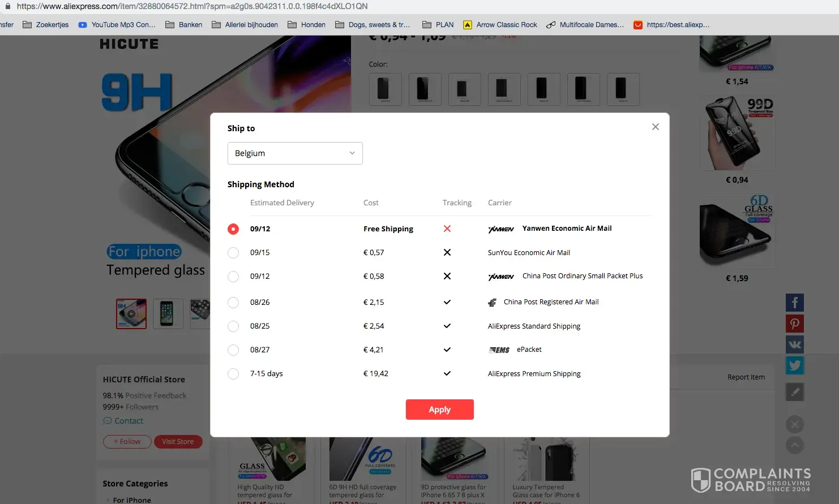
Task: Open the YouTube Mp3 Con… bookmark
Action: (x=117, y=25)
